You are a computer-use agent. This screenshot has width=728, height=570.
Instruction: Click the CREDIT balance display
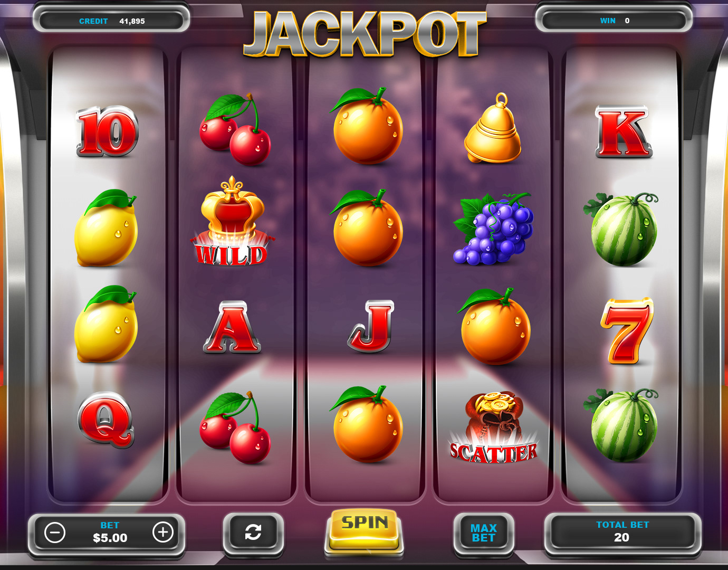pyautogui.click(x=111, y=21)
